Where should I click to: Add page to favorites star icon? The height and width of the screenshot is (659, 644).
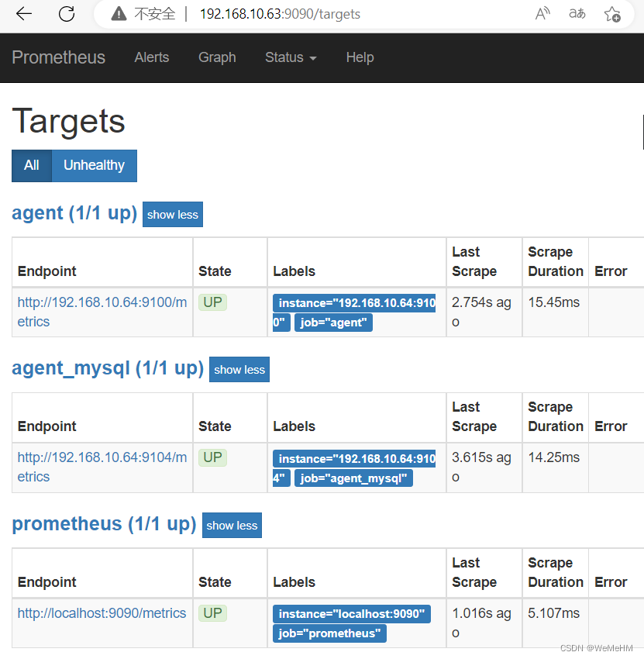612,14
